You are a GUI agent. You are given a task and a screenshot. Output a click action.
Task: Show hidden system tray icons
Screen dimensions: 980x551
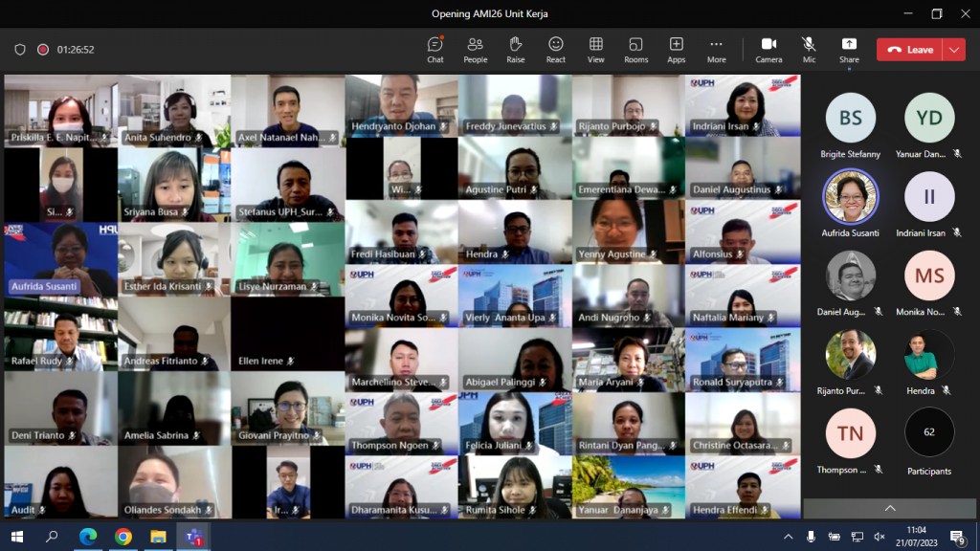[789, 537]
